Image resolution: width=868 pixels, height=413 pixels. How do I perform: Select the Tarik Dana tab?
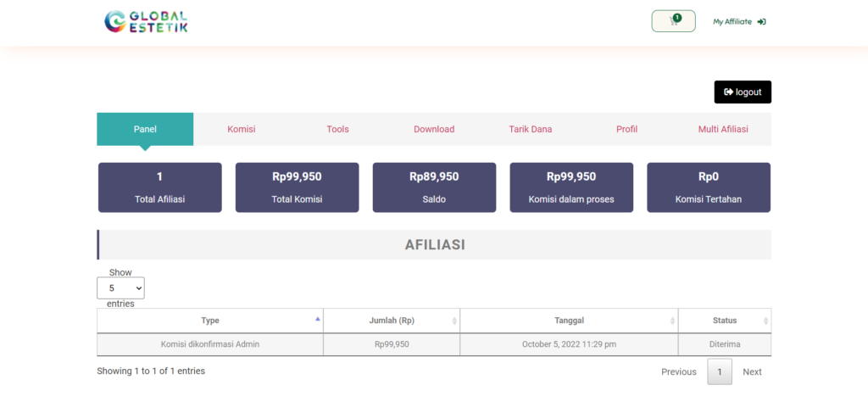click(531, 129)
